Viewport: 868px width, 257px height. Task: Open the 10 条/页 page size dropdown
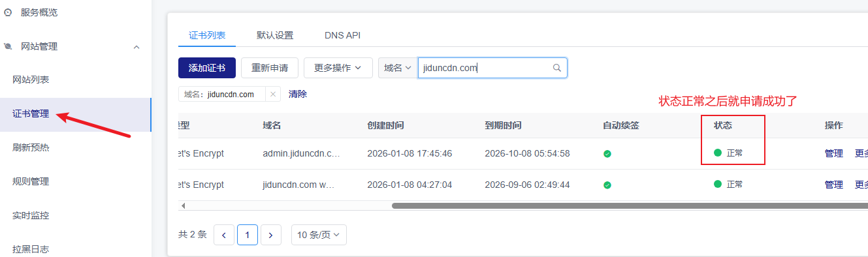(319, 235)
